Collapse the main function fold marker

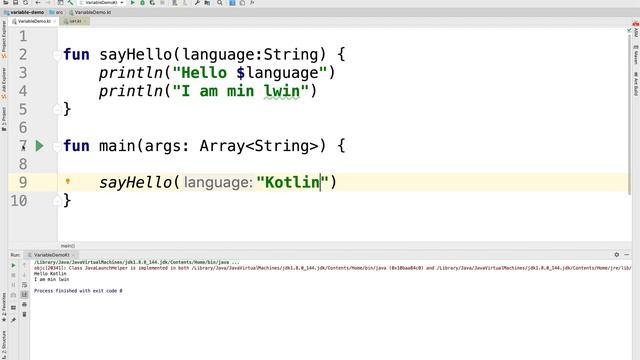pyautogui.click(x=57, y=146)
